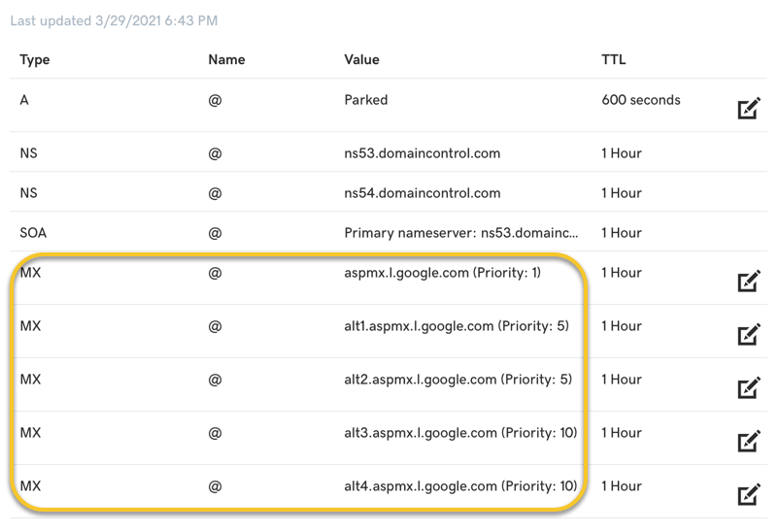Select the ns54.domaincontrol.com value
The width and height of the screenshot is (780, 532).
[x=422, y=192]
